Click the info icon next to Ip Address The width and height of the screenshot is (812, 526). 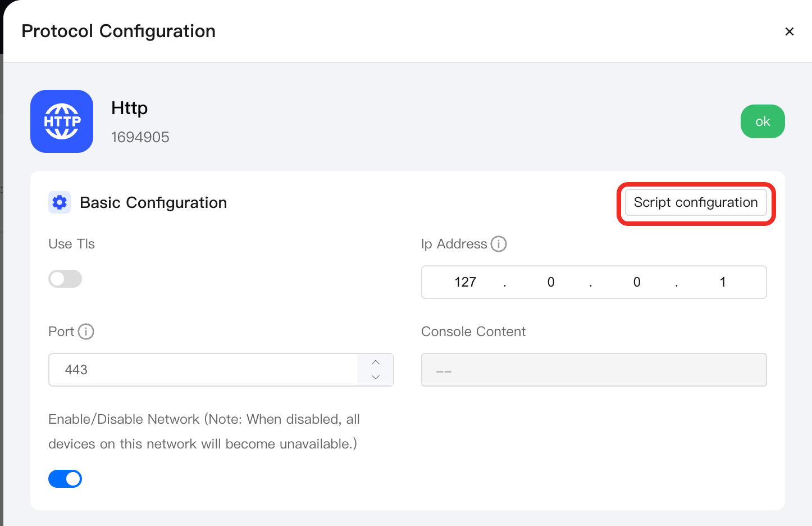(x=499, y=244)
